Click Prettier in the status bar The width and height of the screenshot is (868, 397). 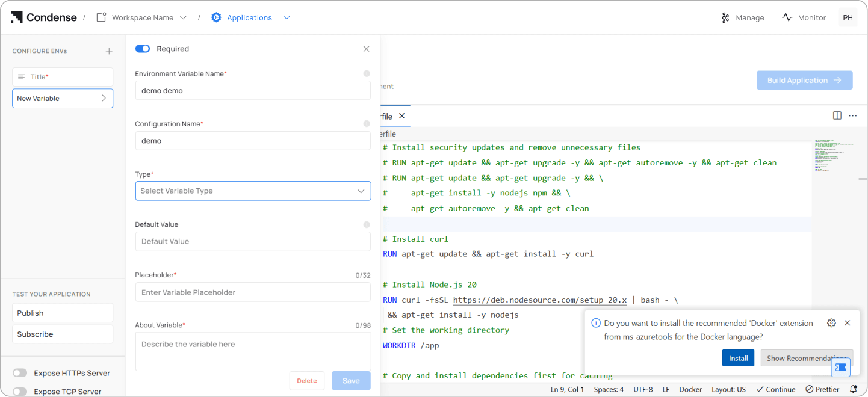tap(822, 389)
